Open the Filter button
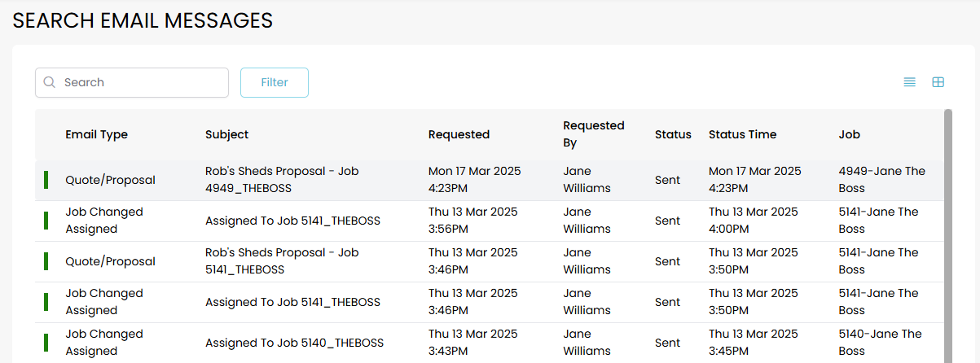 point(275,82)
